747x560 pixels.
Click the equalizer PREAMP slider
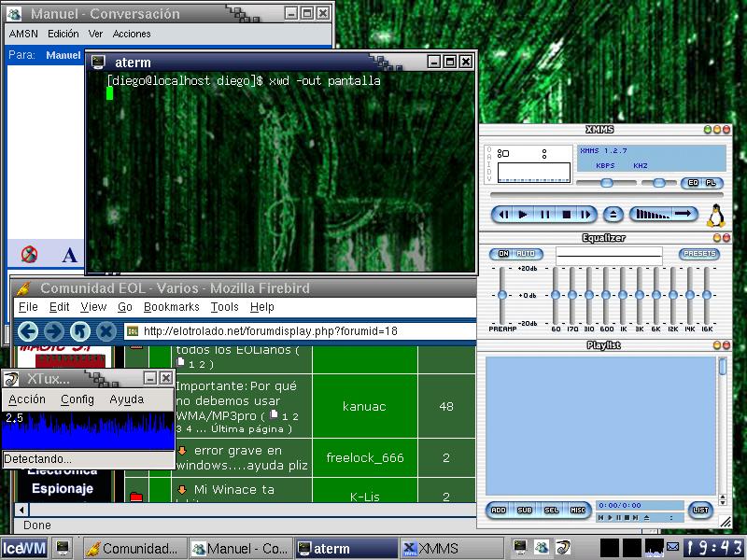[x=502, y=296]
